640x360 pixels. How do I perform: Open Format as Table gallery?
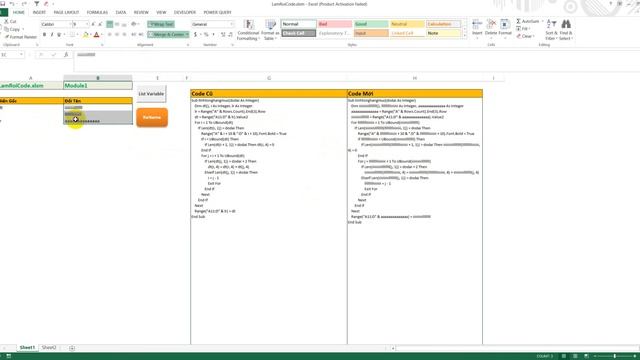point(270,30)
